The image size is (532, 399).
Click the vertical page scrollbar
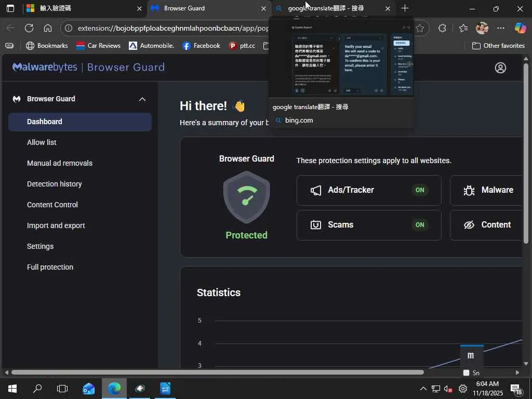pos(526,153)
